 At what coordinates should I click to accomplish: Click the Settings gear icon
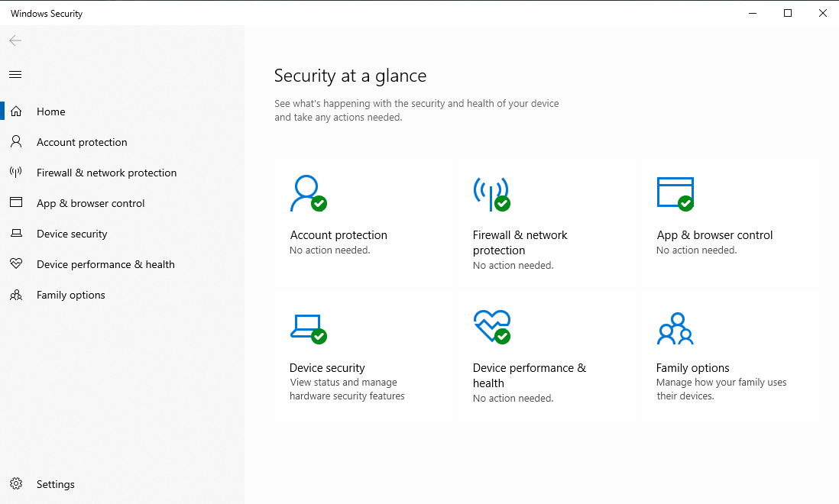point(16,483)
